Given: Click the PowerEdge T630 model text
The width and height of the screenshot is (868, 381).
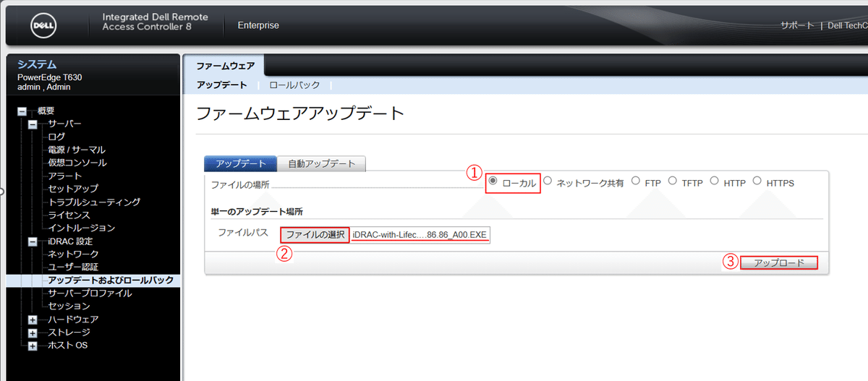Looking at the screenshot, I should tap(50, 77).
